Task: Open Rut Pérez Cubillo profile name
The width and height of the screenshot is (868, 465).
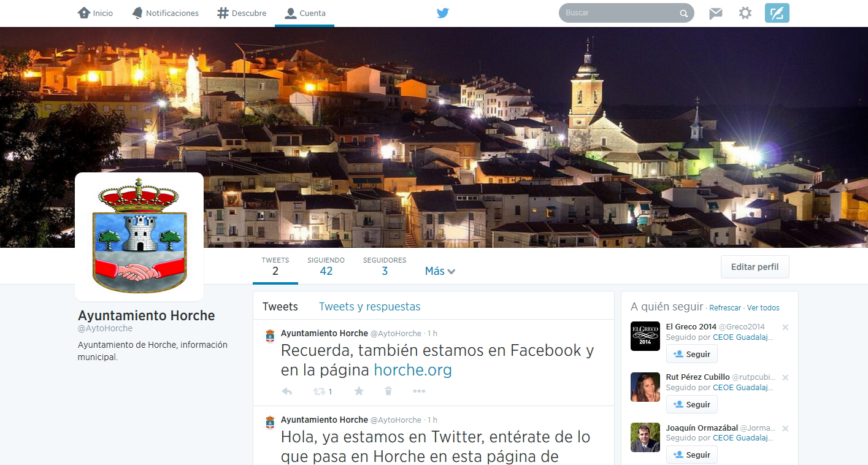Action: pos(698,377)
